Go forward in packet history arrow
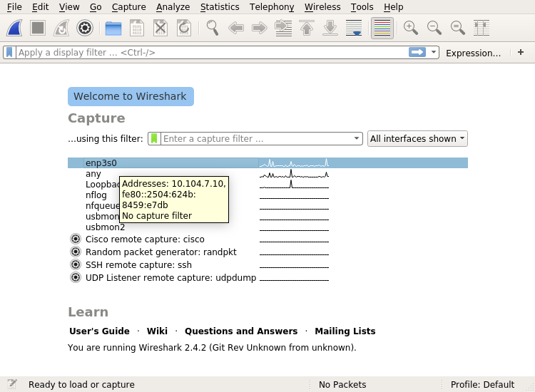535x392 pixels. [x=260, y=28]
